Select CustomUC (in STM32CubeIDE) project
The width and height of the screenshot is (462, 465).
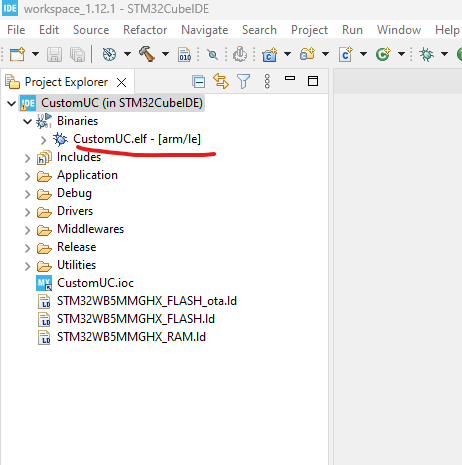(x=122, y=103)
